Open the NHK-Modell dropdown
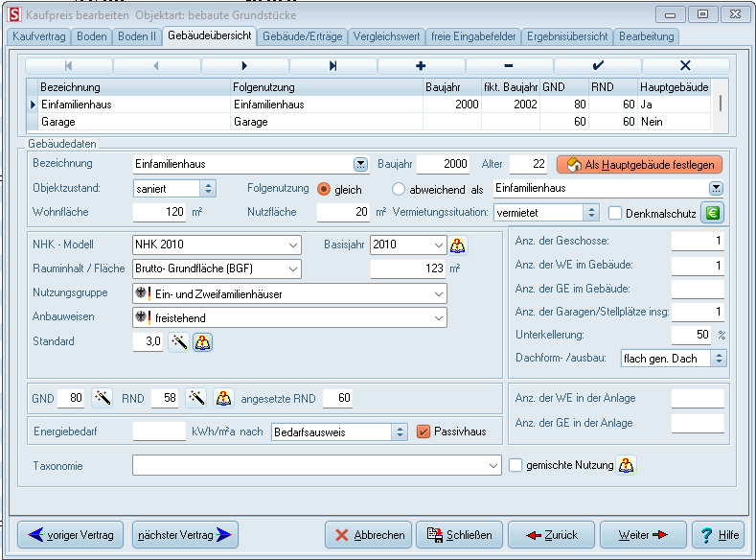756x560 pixels. (x=292, y=245)
